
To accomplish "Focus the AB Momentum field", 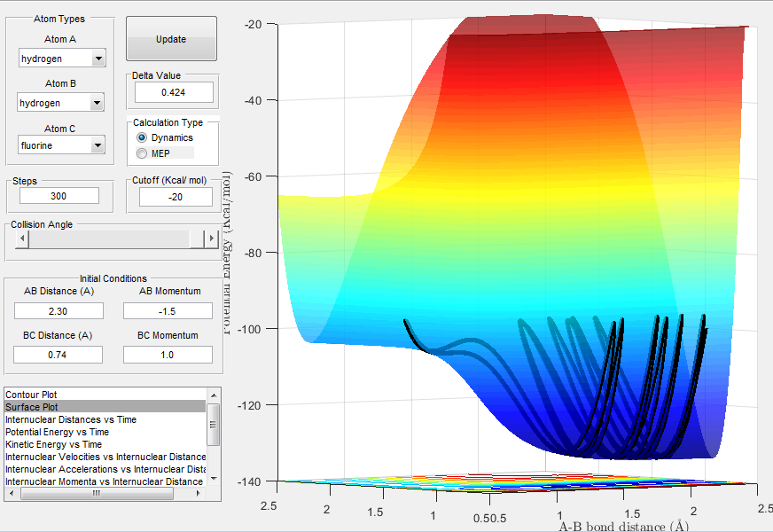I will tap(168, 310).
